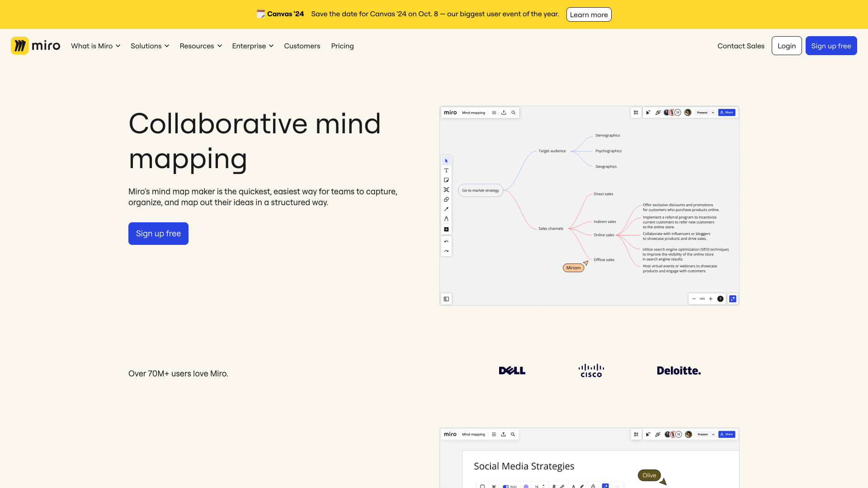Choose the Sticky note tool in the Go to market board
The image size is (868, 488).
click(446, 180)
